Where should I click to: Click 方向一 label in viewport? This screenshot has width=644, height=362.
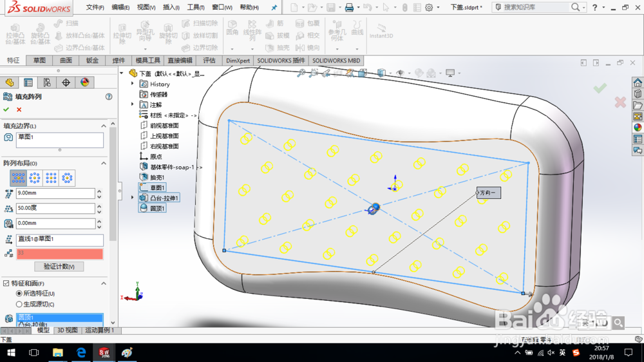[x=489, y=193]
